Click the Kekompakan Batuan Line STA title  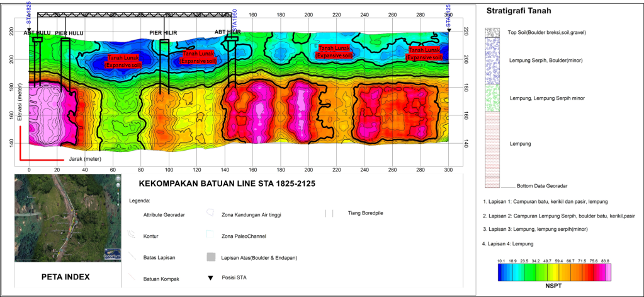tap(227, 183)
